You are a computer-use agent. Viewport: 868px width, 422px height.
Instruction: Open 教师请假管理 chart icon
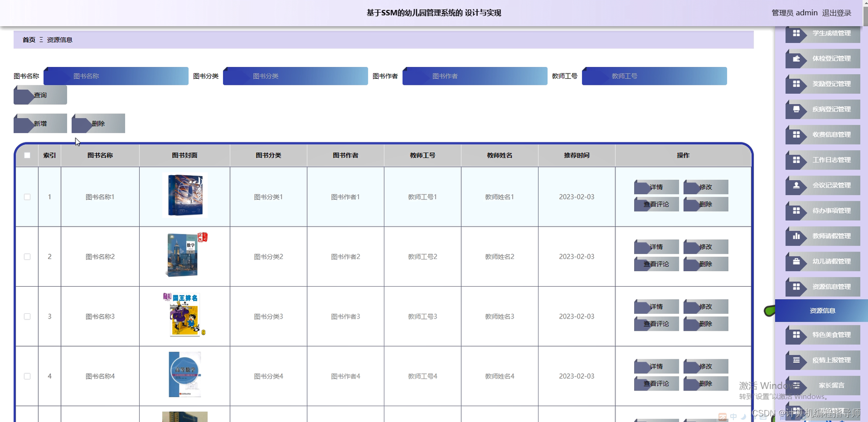point(796,236)
